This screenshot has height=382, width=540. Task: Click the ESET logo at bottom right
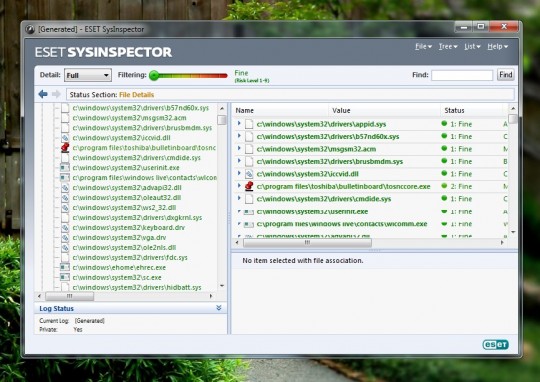click(495, 344)
